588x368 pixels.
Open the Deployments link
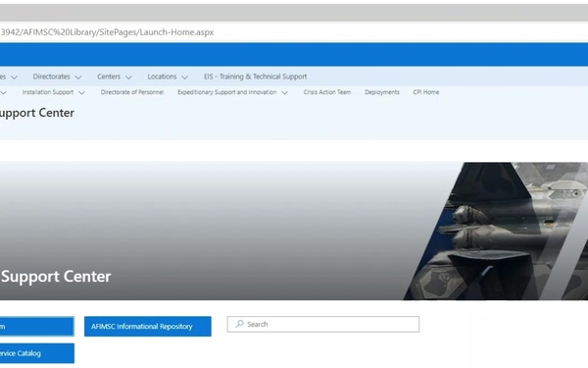point(382,92)
